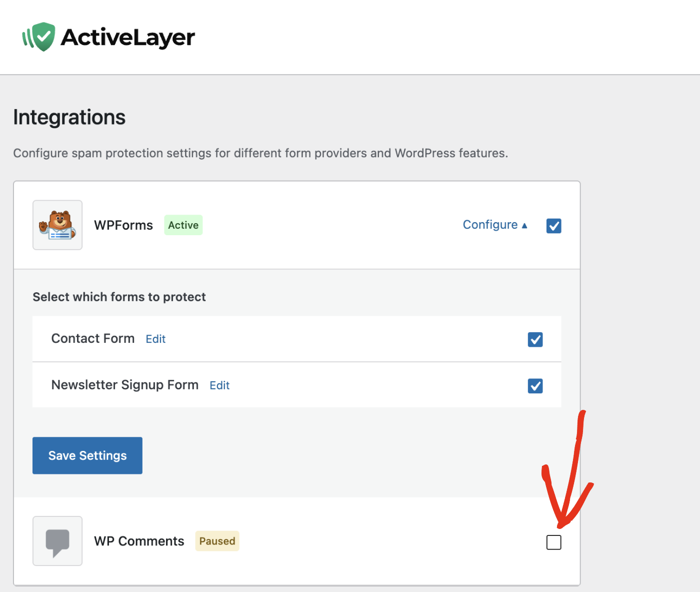
Task: Click the Active status badge
Action: pyautogui.click(x=183, y=225)
